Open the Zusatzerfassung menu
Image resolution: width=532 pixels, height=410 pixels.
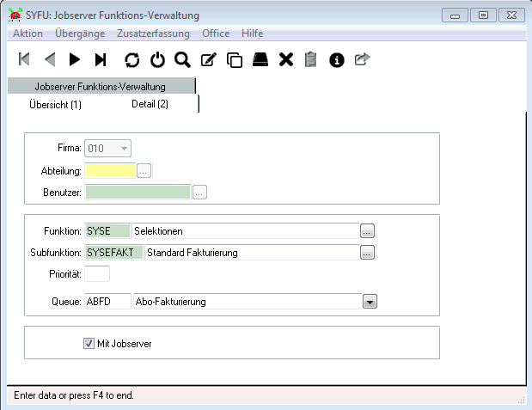pos(154,34)
